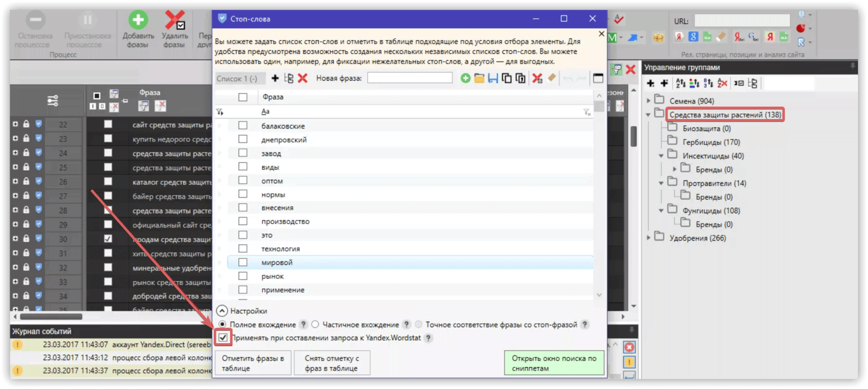Collapse the Инсектициды (40) group

coord(661,156)
